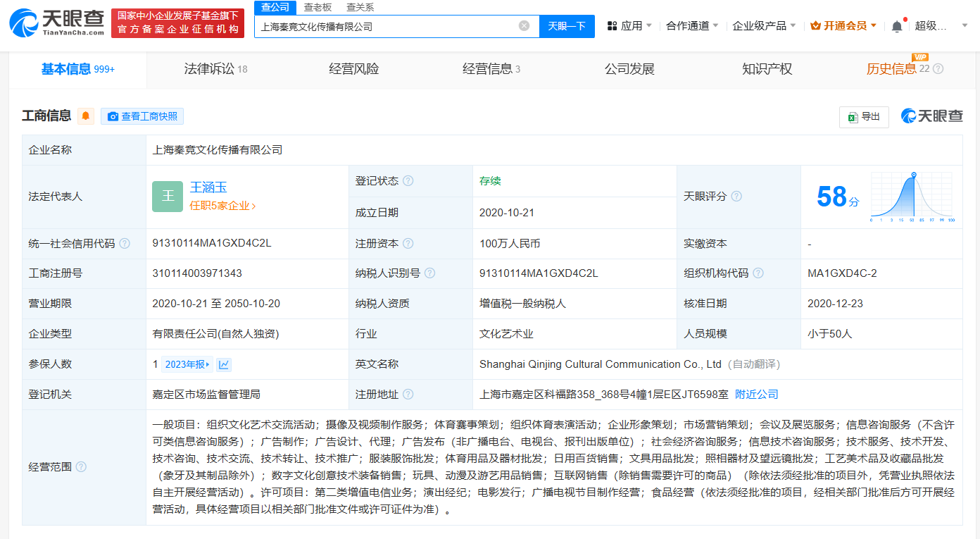Click the help icon next to 天眼评分
Image resolution: width=980 pixels, height=539 pixels.
pyautogui.click(x=736, y=197)
